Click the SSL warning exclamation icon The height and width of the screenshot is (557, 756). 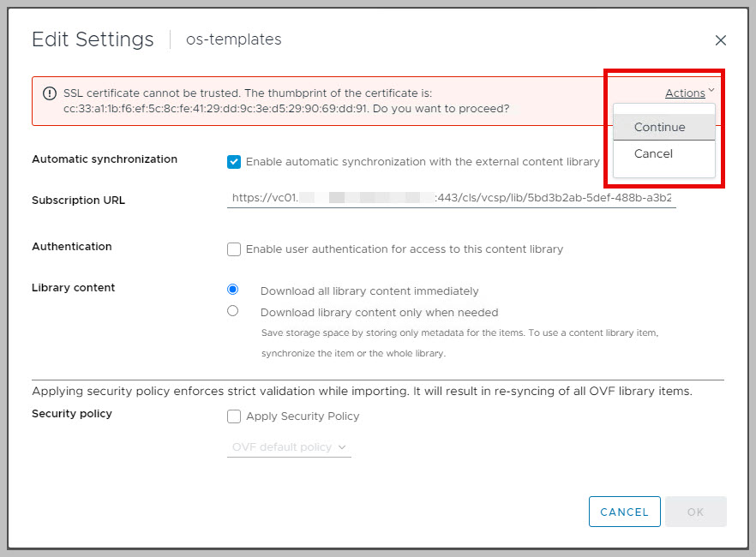point(50,93)
